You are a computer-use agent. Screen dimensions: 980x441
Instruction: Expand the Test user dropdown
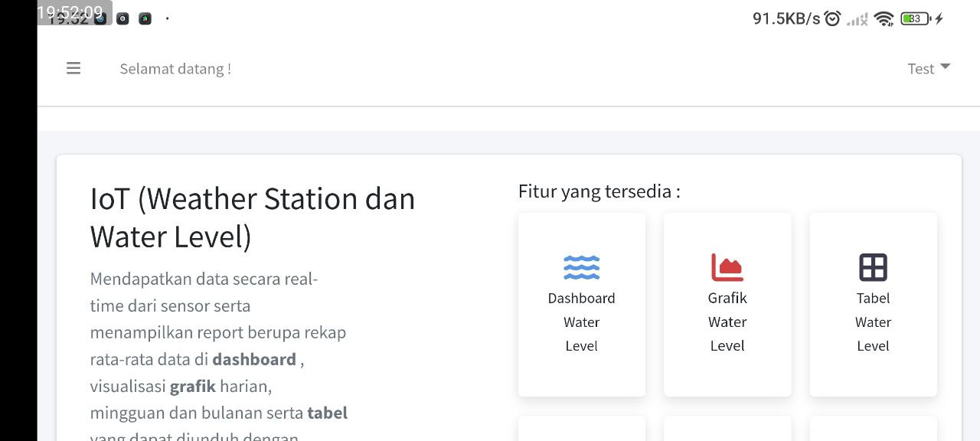point(929,68)
